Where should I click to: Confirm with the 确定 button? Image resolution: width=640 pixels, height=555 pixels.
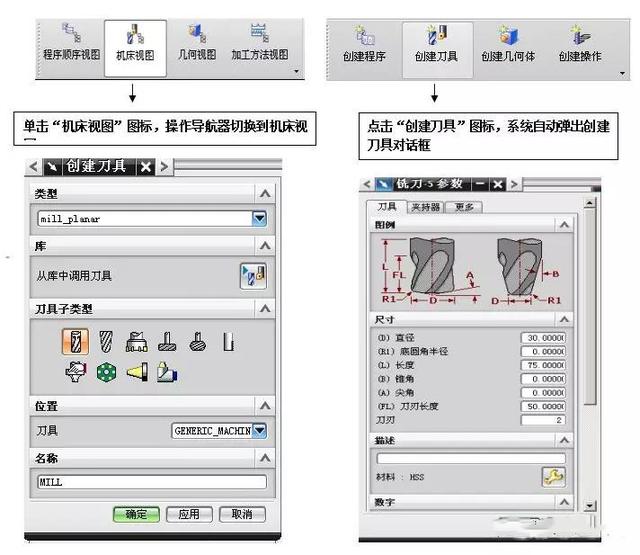point(136,514)
